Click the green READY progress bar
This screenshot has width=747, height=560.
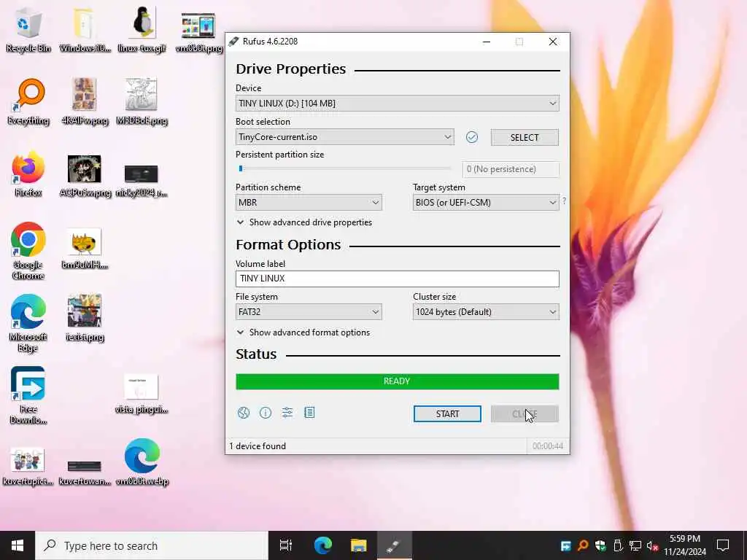398,381
